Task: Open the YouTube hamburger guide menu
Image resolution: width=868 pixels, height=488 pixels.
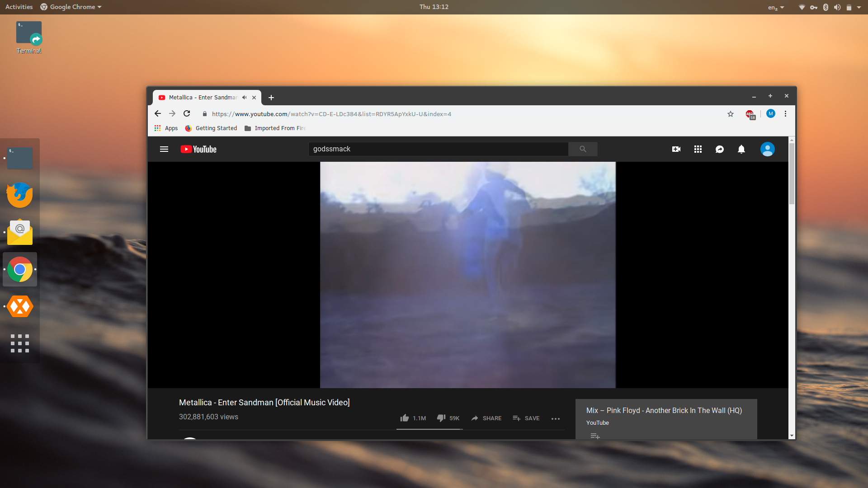Action: coord(164,149)
